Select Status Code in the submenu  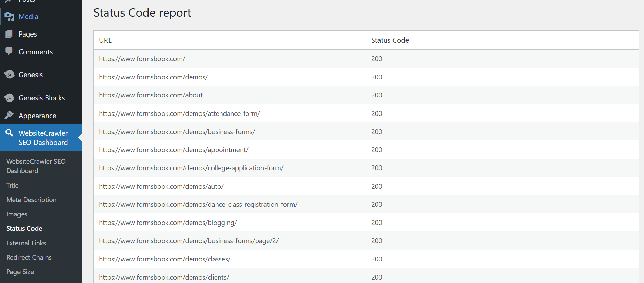point(24,228)
